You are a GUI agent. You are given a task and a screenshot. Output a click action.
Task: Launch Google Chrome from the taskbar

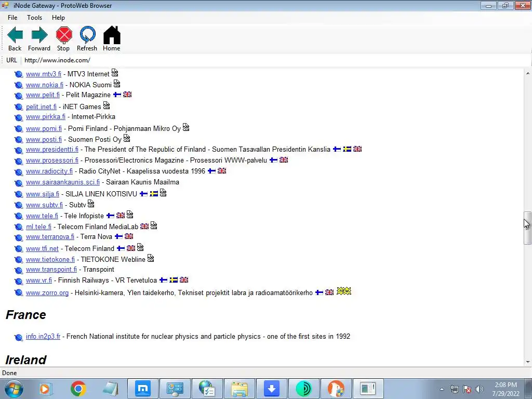78,389
